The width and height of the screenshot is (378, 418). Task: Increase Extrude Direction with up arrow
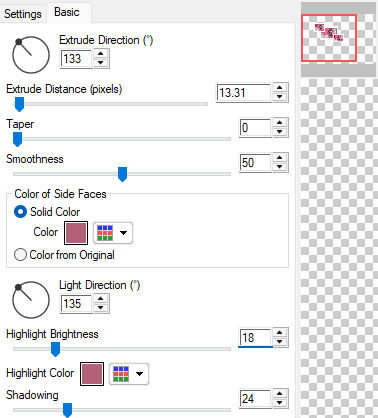101,54
